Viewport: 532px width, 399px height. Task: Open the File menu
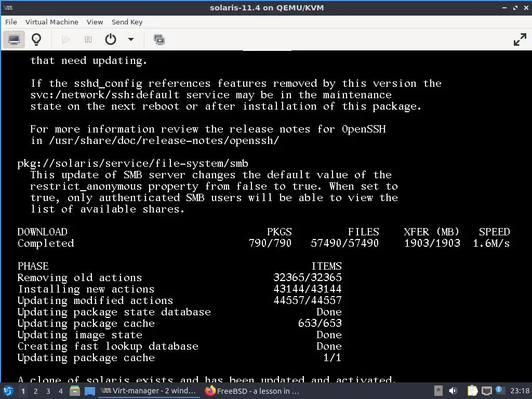click(x=11, y=22)
